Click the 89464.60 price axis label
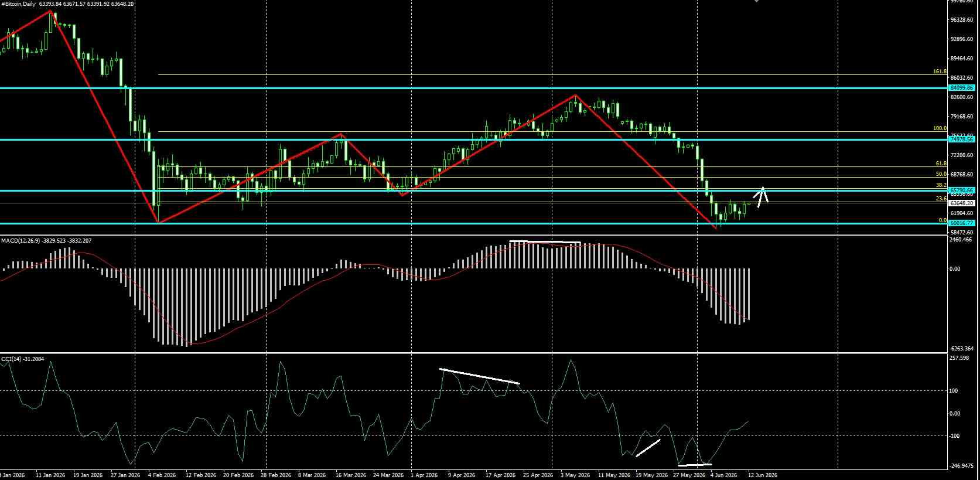The image size is (980, 480). [962, 59]
